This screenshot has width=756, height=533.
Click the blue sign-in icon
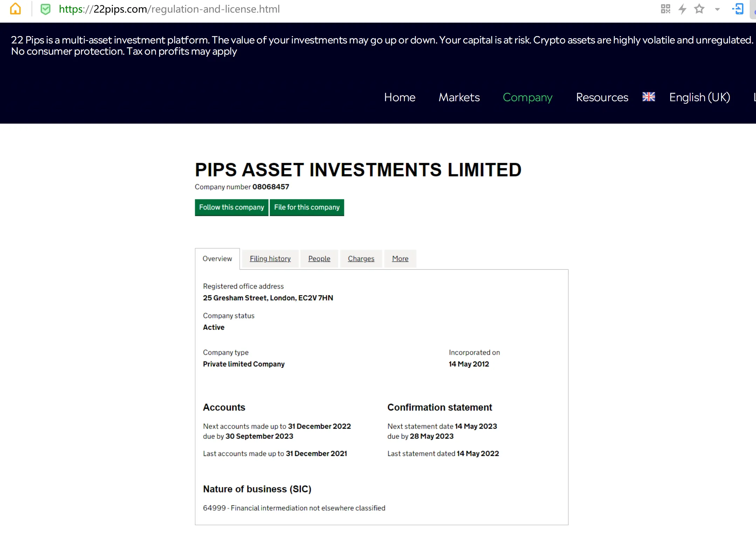coord(738,9)
